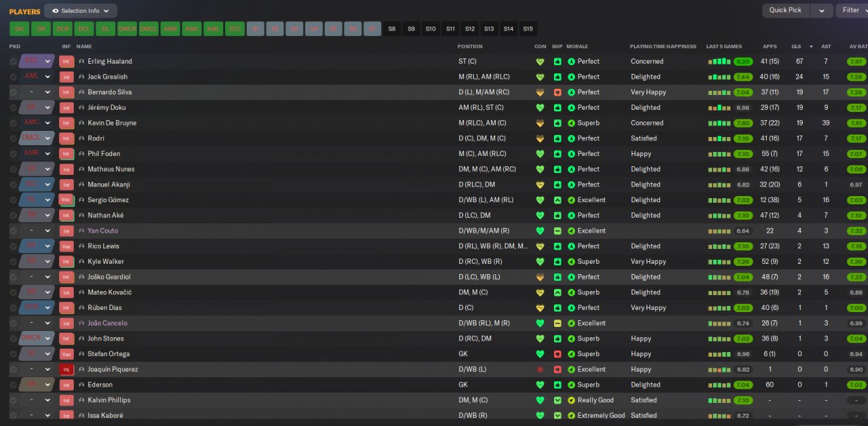
Task: Click Sergio Gómez's match sharpness icon
Action: pos(557,200)
